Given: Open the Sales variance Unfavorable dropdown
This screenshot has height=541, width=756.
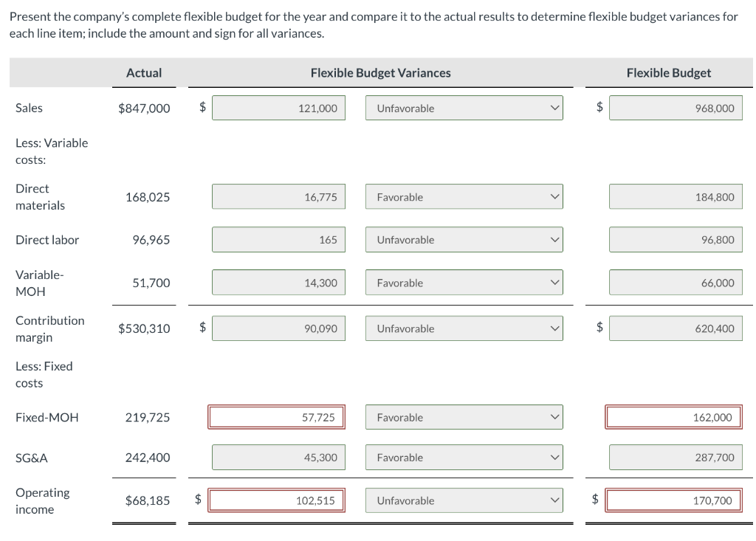Looking at the screenshot, I should tap(464, 108).
